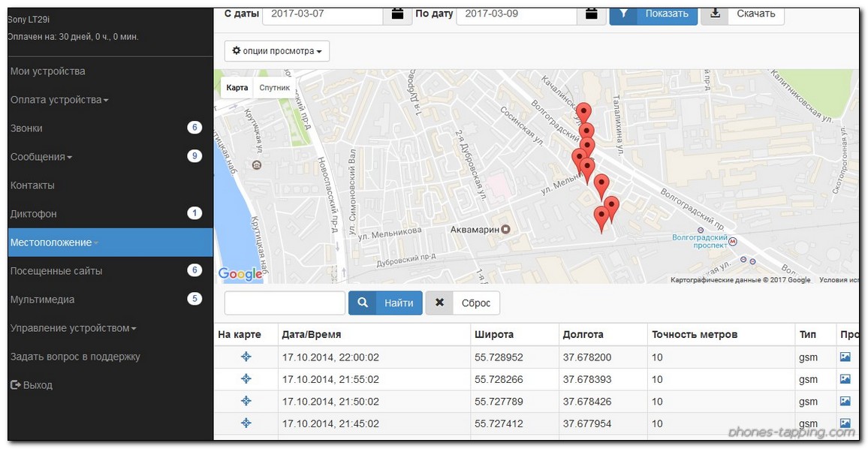Sort by Точность метров column header

695,334
